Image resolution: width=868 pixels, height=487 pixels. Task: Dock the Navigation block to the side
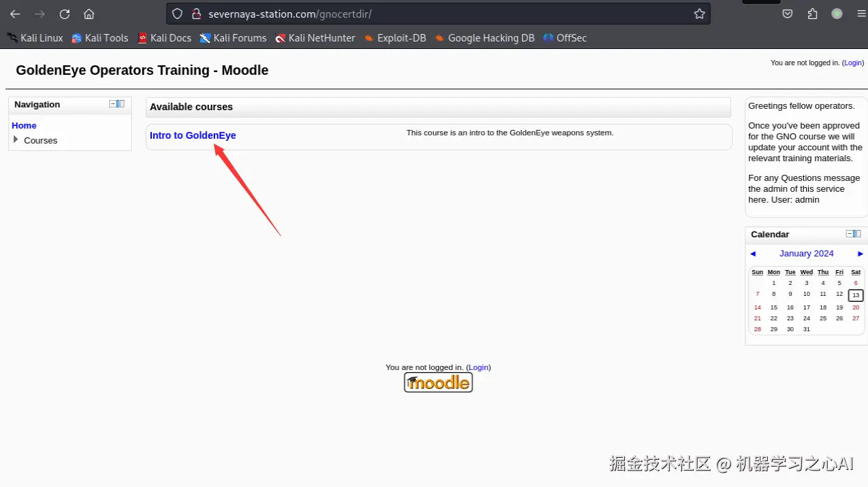[120, 104]
